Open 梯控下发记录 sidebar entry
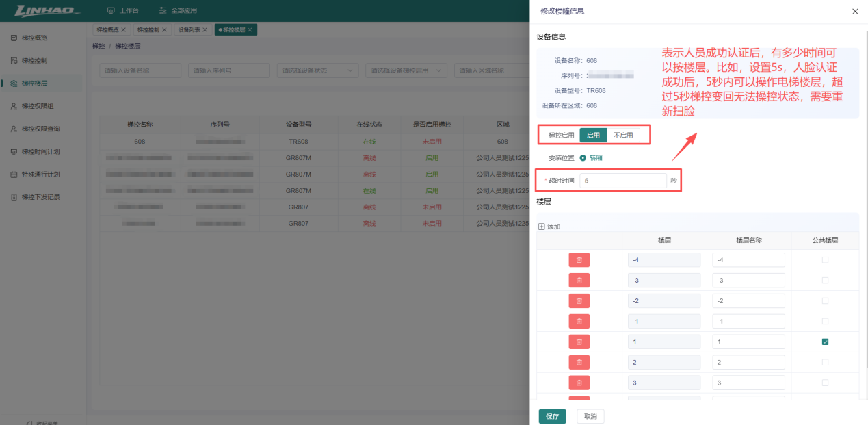The height and width of the screenshot is (425, 868). point(41,197)
